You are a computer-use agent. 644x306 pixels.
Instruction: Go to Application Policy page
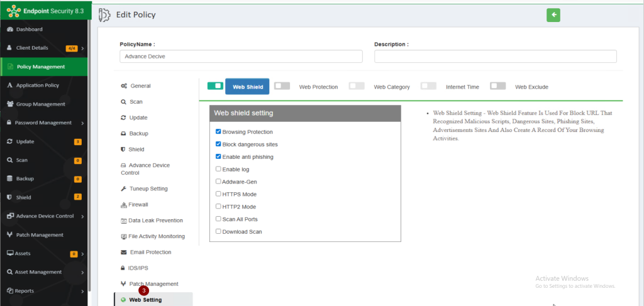37,85
